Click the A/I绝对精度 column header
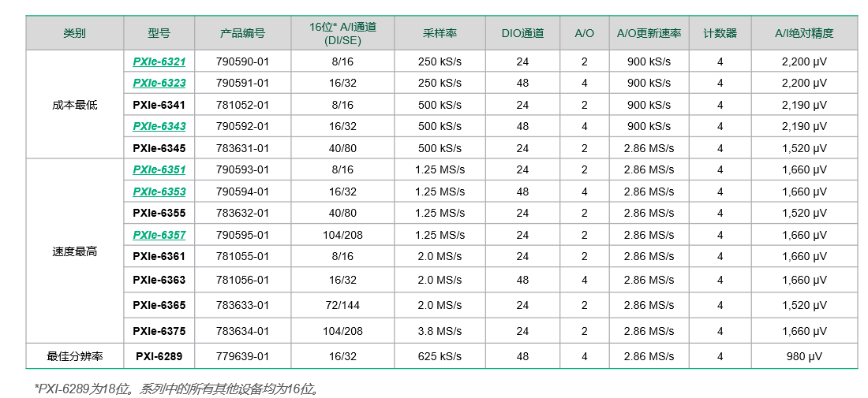The width and height of the screenshot is (868, 398). (803, 33)
